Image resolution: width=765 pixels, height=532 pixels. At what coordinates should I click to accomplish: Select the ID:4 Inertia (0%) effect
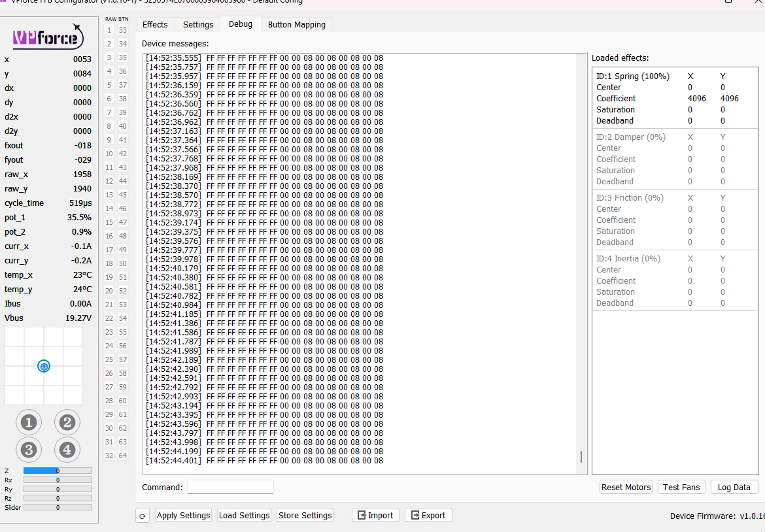pyautogui.click(x=628, y=258)
